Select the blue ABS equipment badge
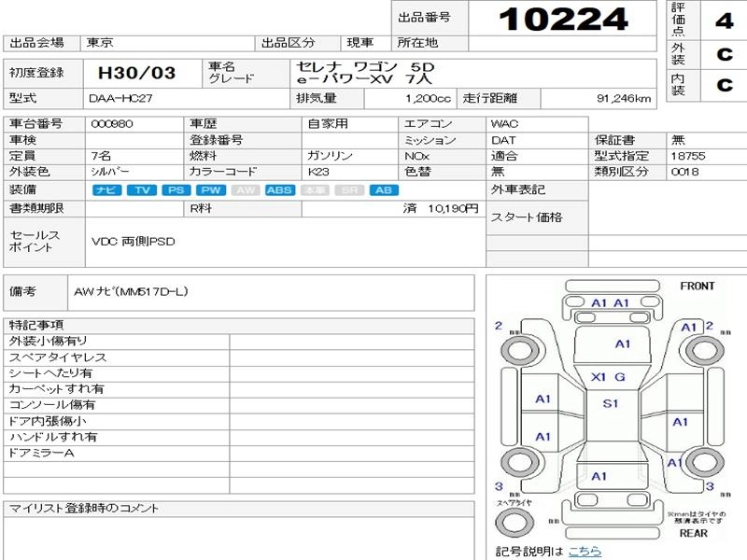The image size is (747, 560). pyautogui.click(x=279, y=190)
